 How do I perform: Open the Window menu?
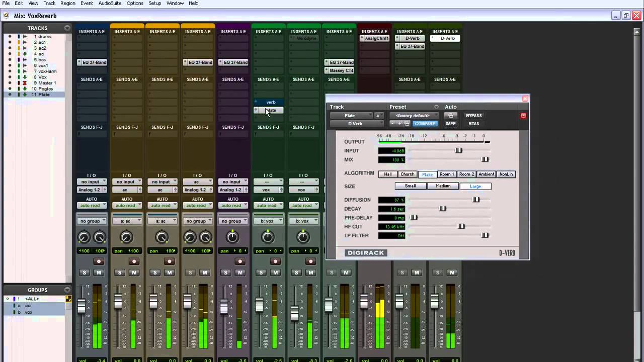pyautogui.click(x=175, y=4)
